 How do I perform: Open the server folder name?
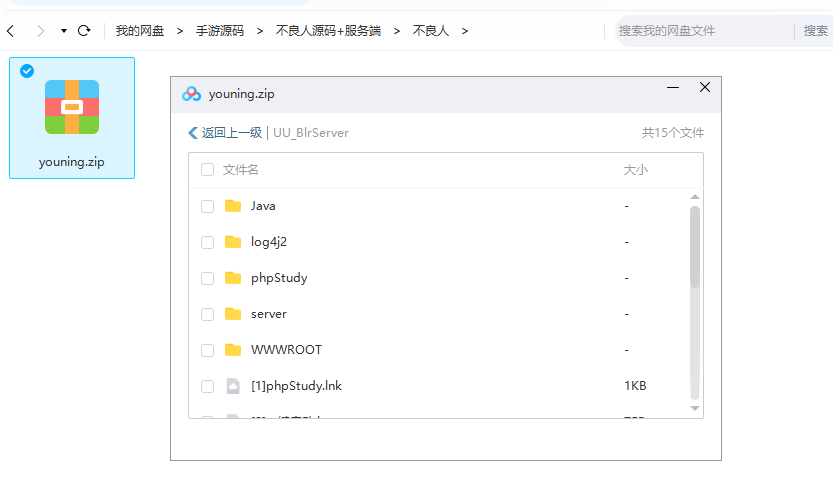tap(269, 314)
